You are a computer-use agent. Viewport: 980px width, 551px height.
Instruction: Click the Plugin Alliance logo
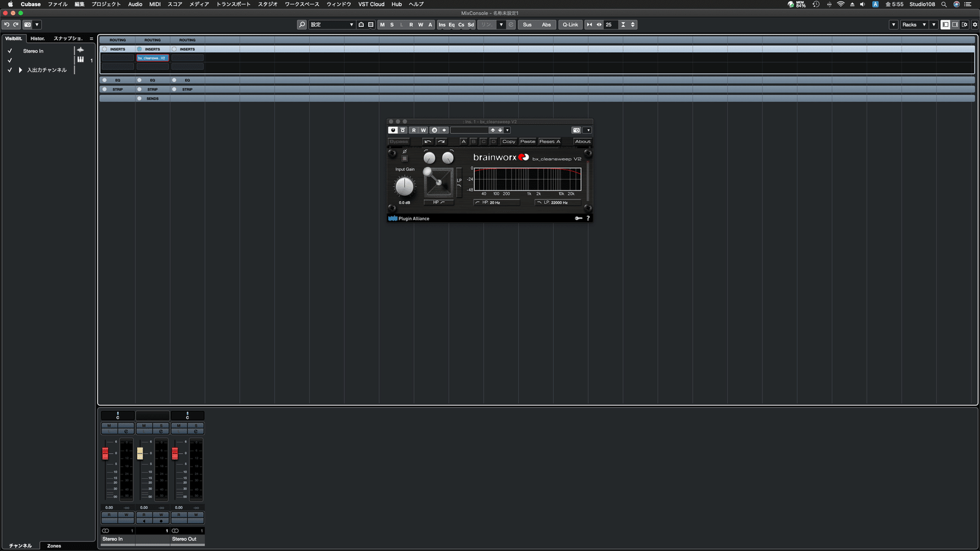tap(409, 219)
